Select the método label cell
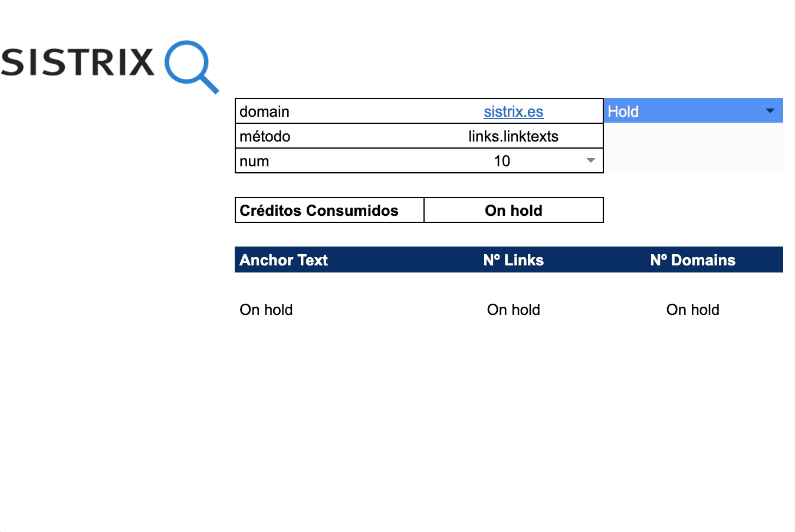The height and width of the screenshot is (532, 795). [265, 136]
